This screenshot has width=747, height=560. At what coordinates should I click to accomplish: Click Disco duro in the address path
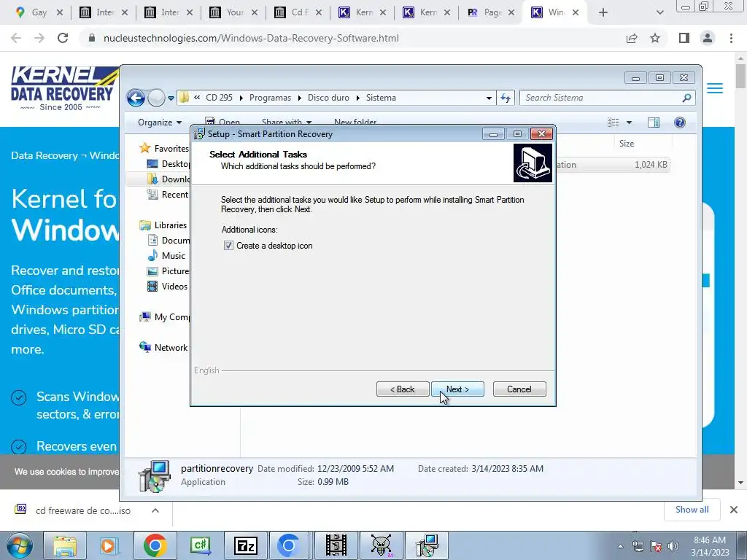pyautogui.click(x=328, y=98)
